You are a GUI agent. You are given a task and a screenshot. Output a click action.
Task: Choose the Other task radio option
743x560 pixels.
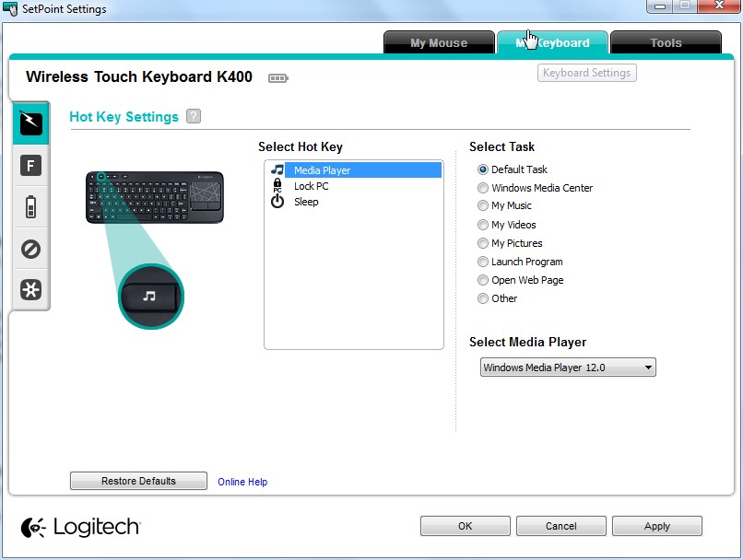click(x=497, y=298)
